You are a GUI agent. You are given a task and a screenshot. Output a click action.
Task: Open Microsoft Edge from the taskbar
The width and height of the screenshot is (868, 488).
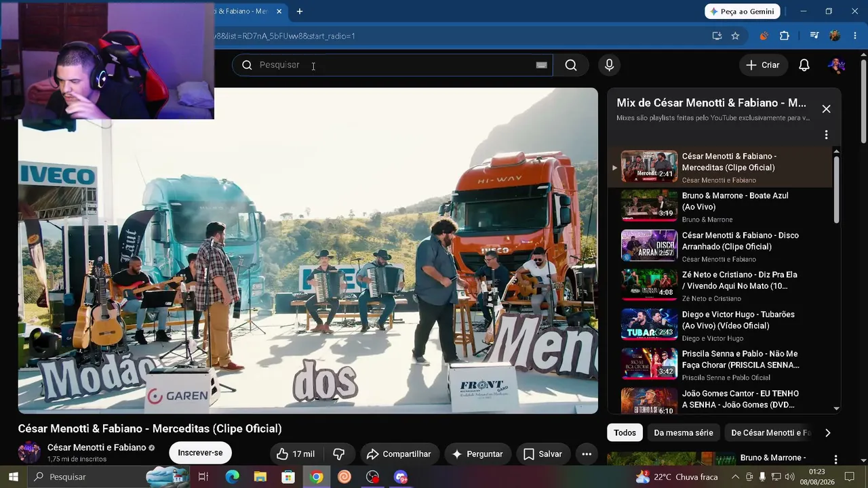[x=232, y=476]
